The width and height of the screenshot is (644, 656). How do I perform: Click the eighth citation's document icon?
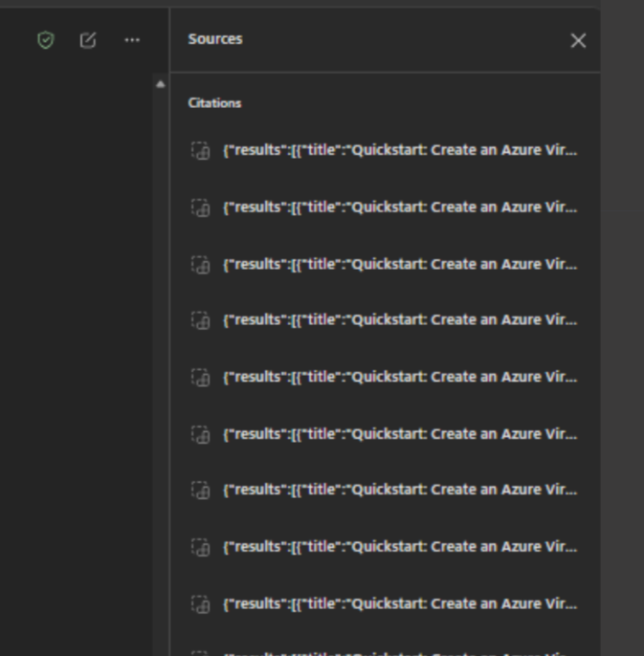[x=201, y=547]
